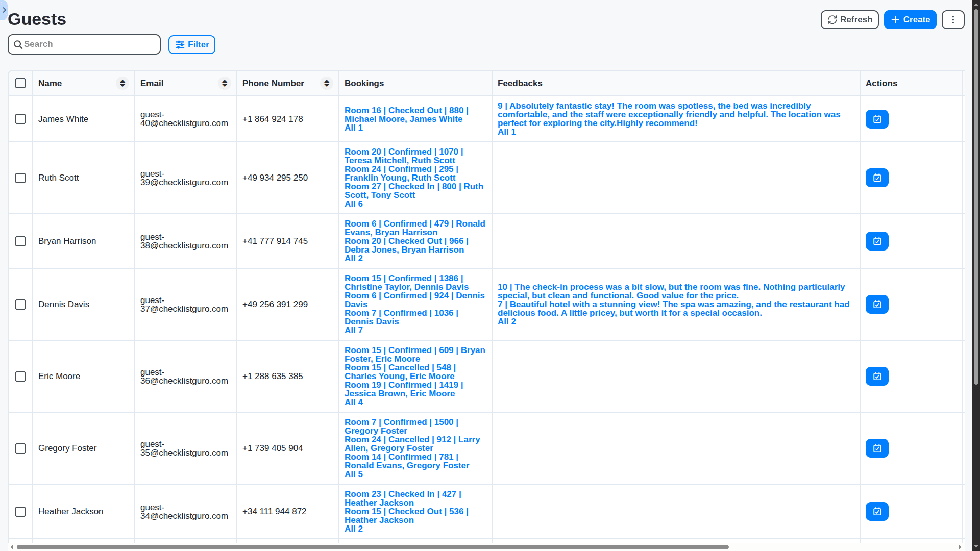Click the booking action icon for James White

tap(877, 119)
